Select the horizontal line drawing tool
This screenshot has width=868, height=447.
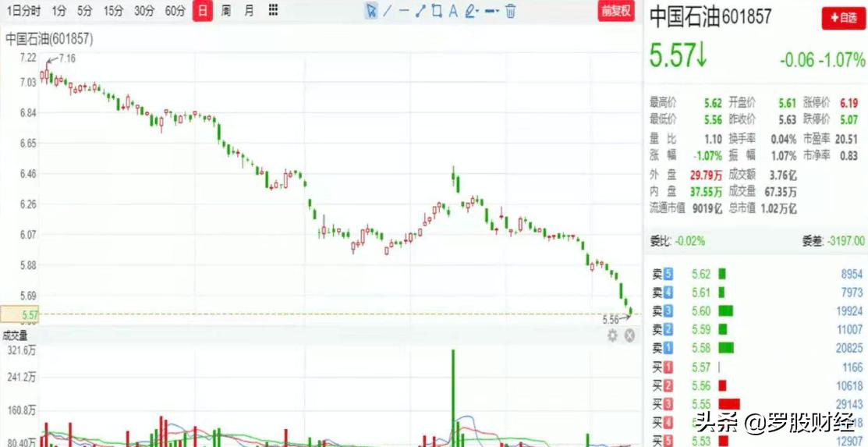point(403,10)
